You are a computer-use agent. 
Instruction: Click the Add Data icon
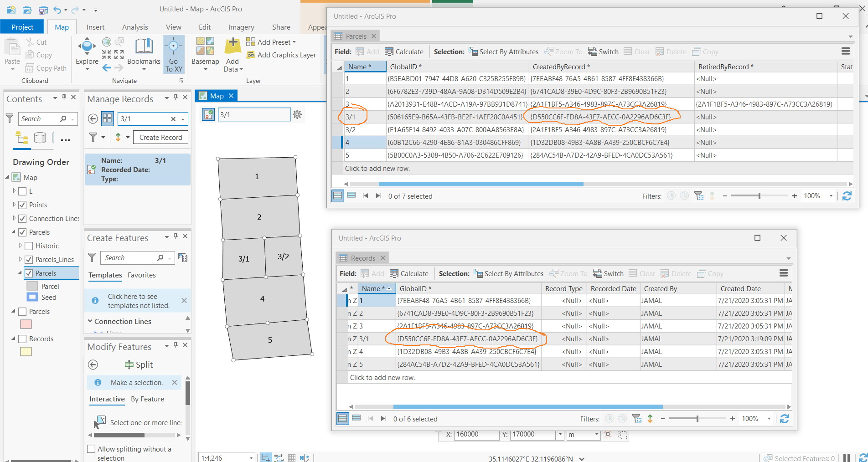pyautogui.click(x=232, y=46)
